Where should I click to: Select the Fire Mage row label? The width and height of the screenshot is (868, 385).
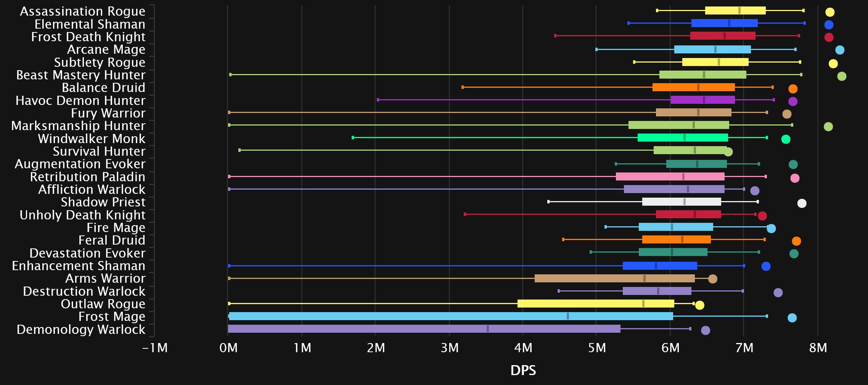click(116, 228)
